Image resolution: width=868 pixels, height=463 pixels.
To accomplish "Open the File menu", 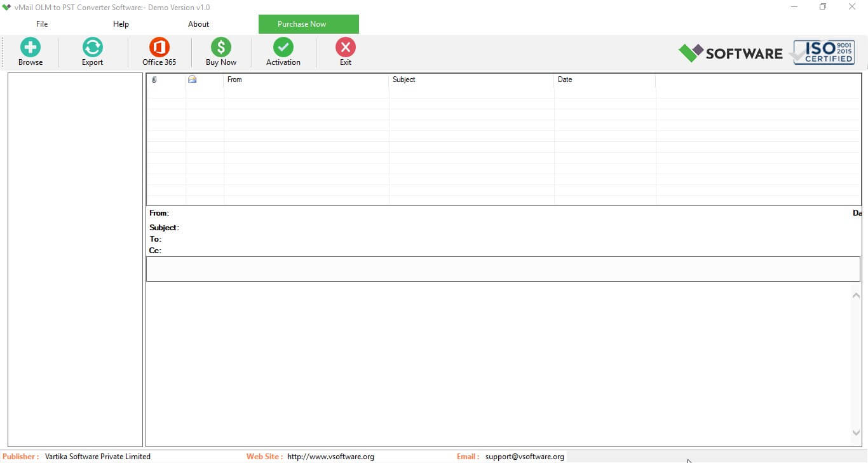I will coord(42,24).
